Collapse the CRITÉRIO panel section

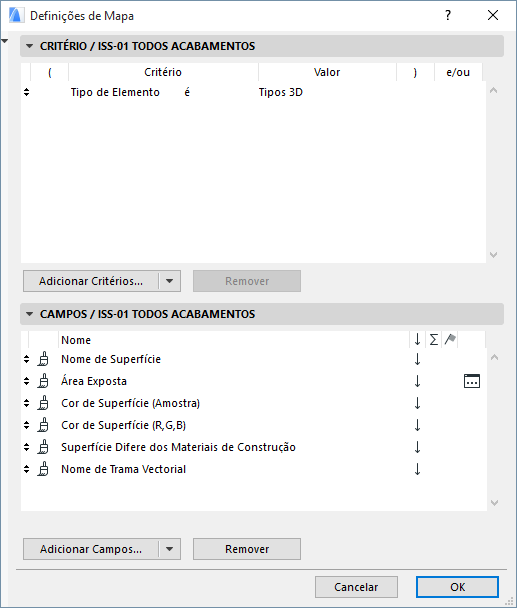(x=29, y=46)
